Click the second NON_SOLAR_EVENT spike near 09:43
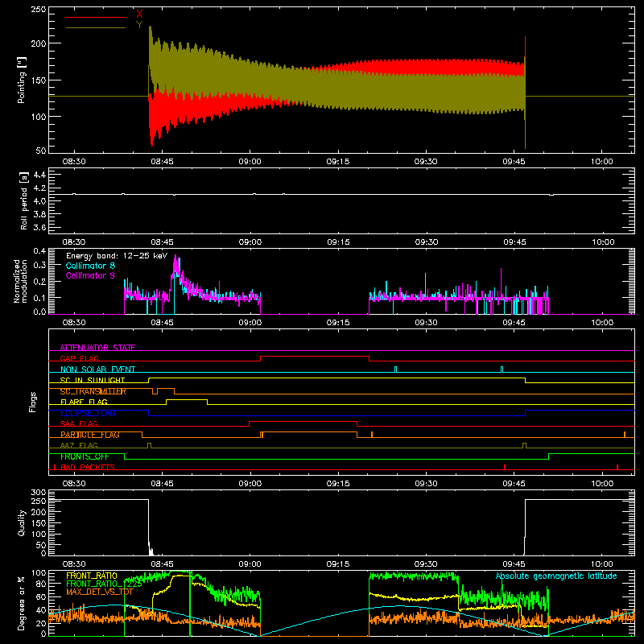This screenshot has height=644, width=644. click(502, 369)
